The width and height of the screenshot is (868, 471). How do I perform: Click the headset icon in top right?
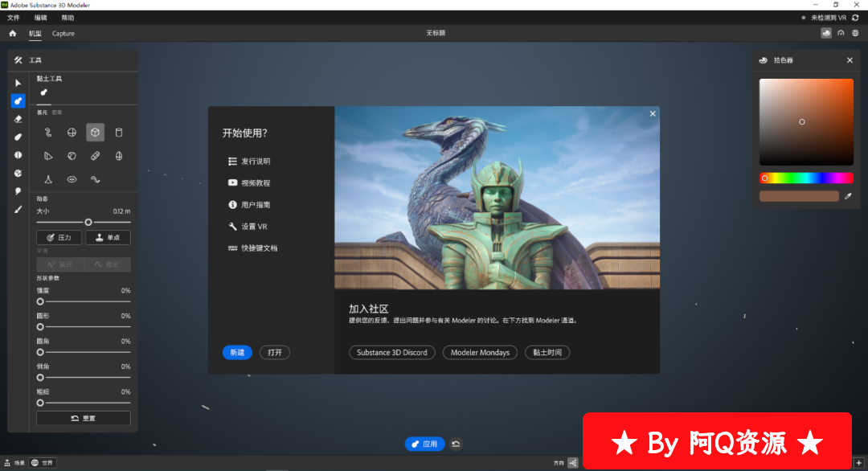pos(841,33)
